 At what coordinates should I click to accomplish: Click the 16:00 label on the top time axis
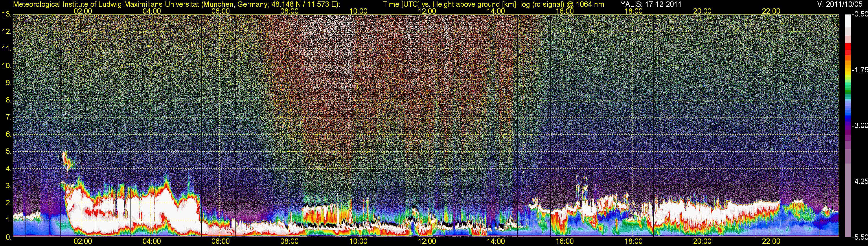click(565, 11)
